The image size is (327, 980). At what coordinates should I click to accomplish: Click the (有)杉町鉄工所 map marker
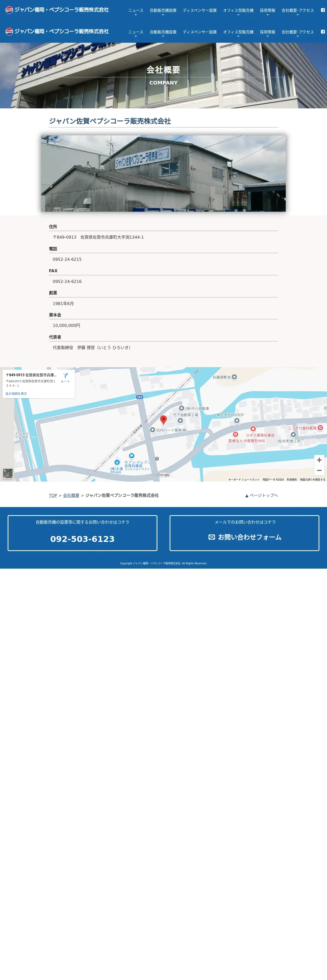293,435
